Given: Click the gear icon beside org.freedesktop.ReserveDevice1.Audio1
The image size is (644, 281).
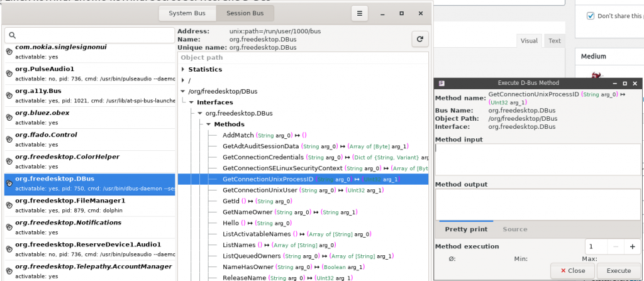Looking at the screenshot, I should tap(9, 249).
